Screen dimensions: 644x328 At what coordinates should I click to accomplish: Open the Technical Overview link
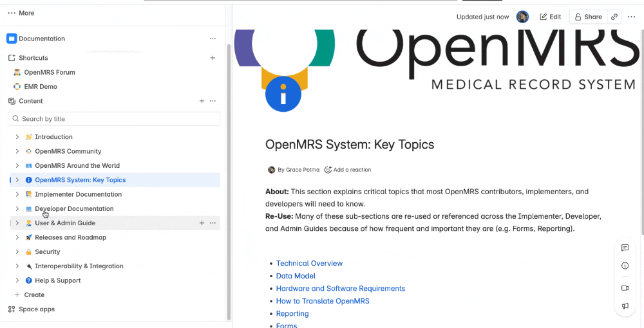click(x=309, y=263)
